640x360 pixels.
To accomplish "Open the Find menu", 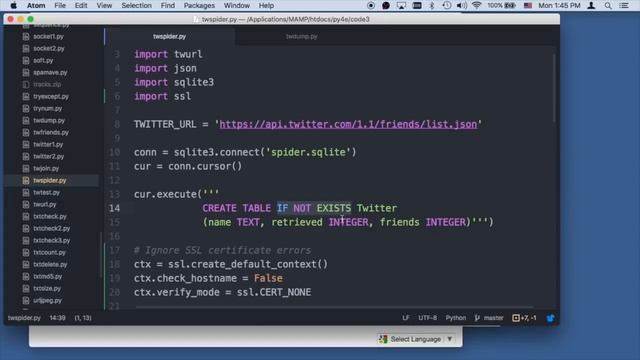I will coord(167,5).
